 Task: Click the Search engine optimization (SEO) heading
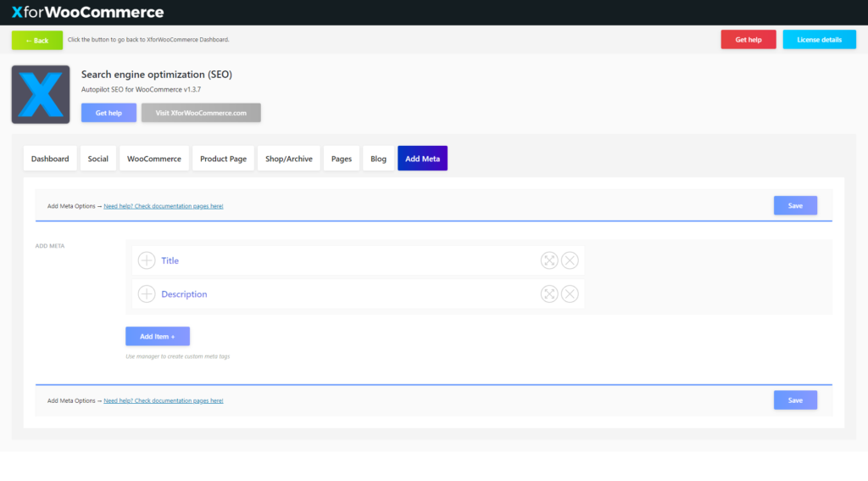(x=157, y=75)
